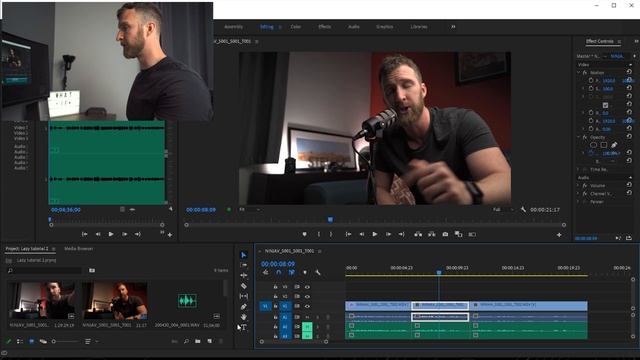Click the New Item icon in Project panel
The height and width of the screenshot is (360, 640).
[209, 341]
